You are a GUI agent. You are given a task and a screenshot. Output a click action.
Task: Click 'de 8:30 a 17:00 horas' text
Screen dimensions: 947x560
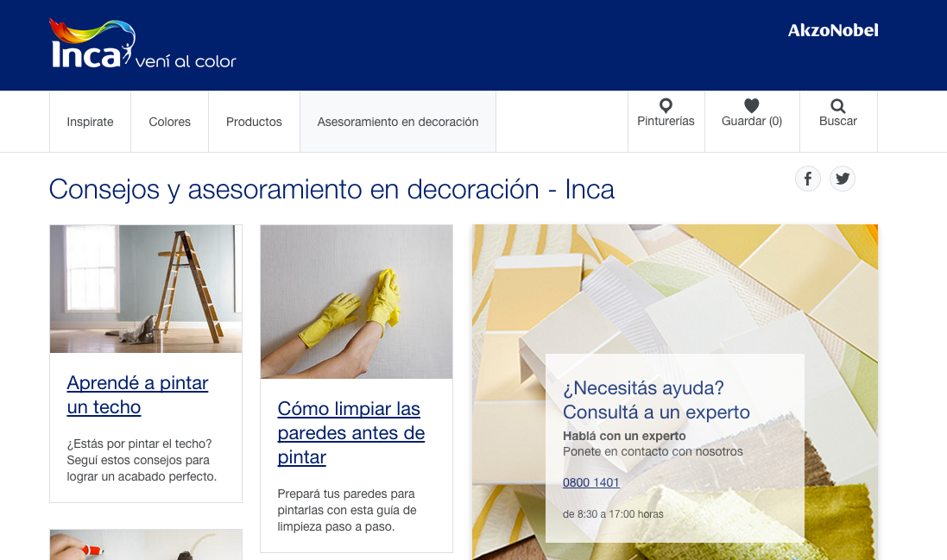(x=613, y=514)
